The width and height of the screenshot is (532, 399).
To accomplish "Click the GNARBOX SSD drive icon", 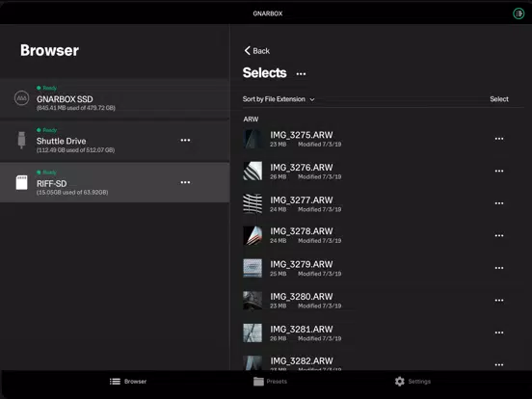I will coord(22,98).
